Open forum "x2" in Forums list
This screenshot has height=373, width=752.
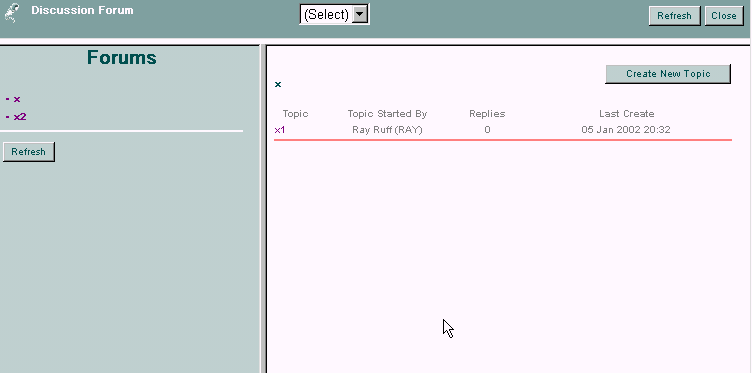(20, 117)
